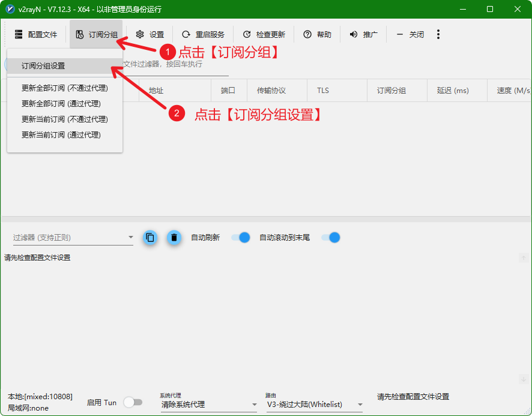Click the 推广 speaker icon
532x416 pixels.
[x=354, y=34]
